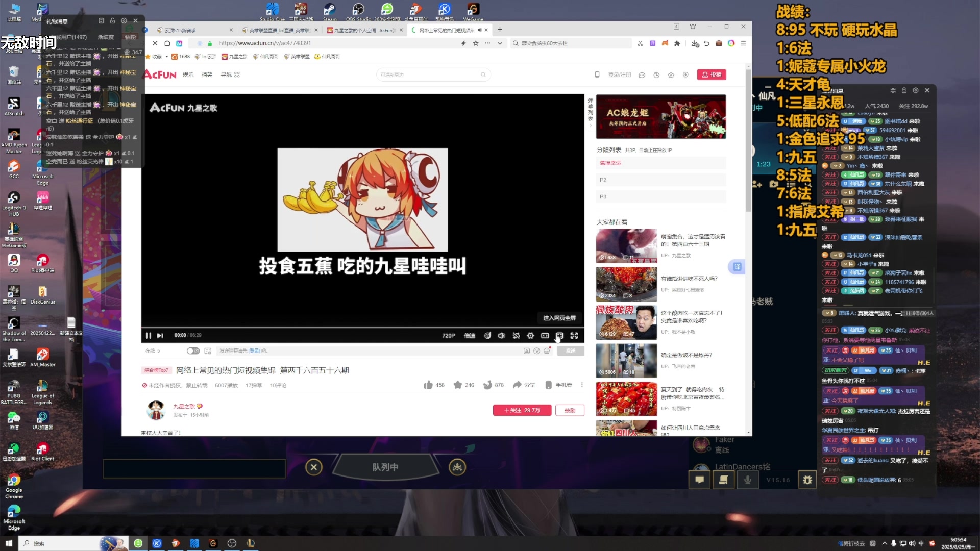
Task: Skip to next video in player
Action: point(160,335)
